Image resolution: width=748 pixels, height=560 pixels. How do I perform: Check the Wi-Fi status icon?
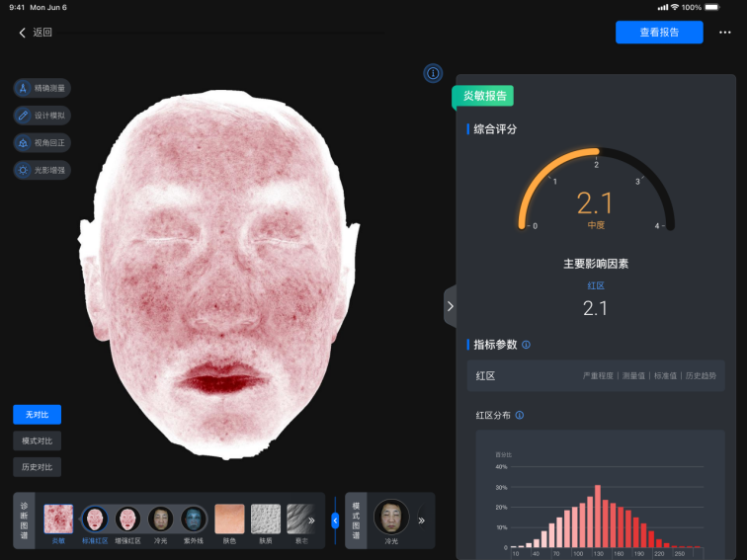coord(675,7)
